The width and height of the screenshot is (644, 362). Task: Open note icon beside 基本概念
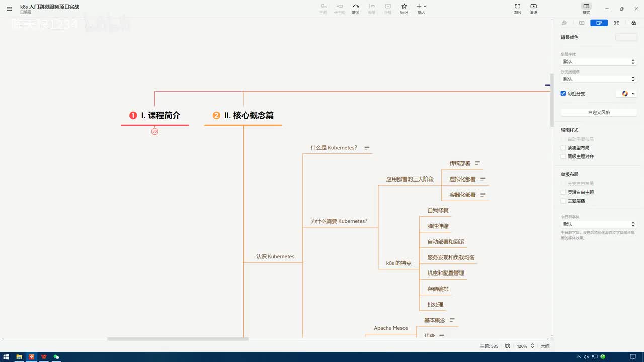(452, 320)
